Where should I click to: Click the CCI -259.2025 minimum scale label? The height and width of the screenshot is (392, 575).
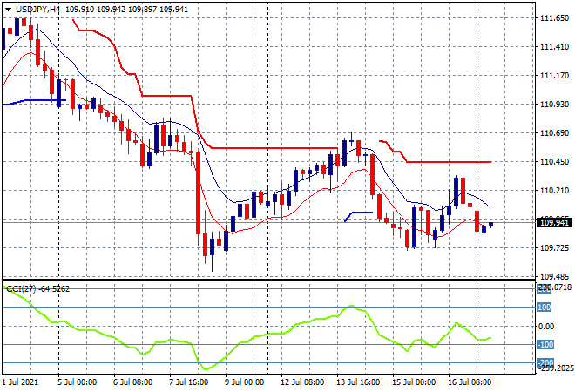coord(555,368)
